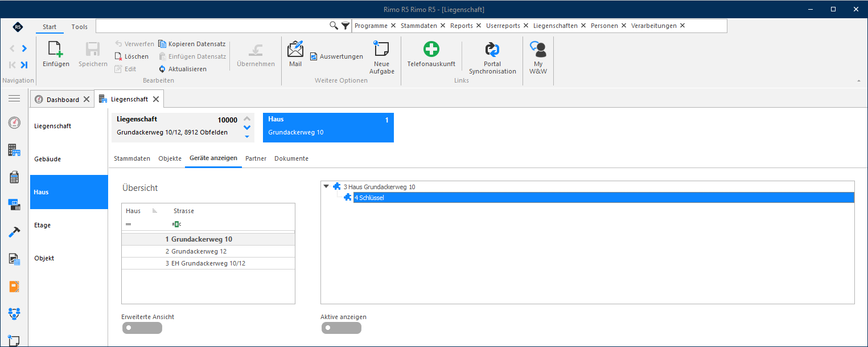Image resolution: width=868 pixels, height=347 pixels.
Task: Switch to the Partner sub-tab
Action: click(x=256, y=158)
